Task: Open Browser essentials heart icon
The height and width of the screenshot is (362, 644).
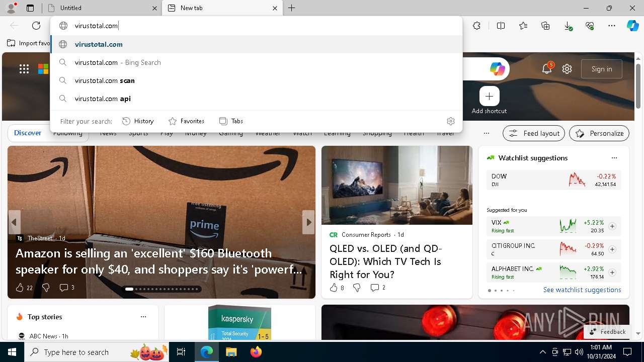Action: (590, 26)
